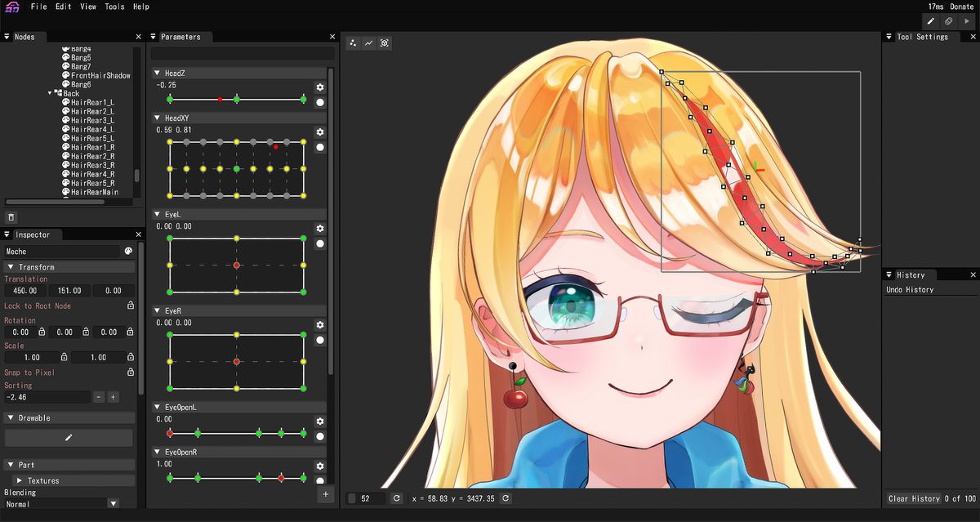Select the vertex editing tool above the viewport
Image resolution: width=980 pixels, height=522 pixels.
[353, 42]
